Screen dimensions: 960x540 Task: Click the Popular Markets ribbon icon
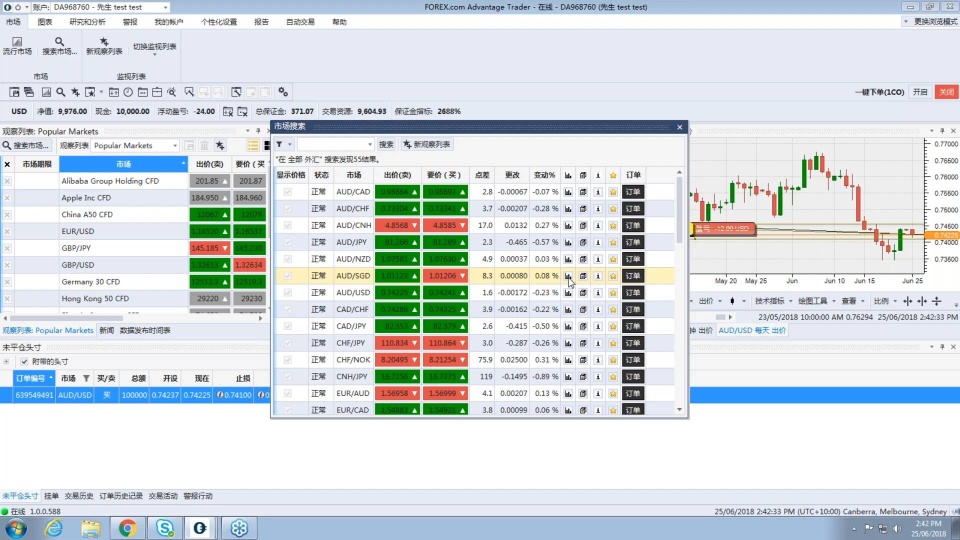click(17, 46)
